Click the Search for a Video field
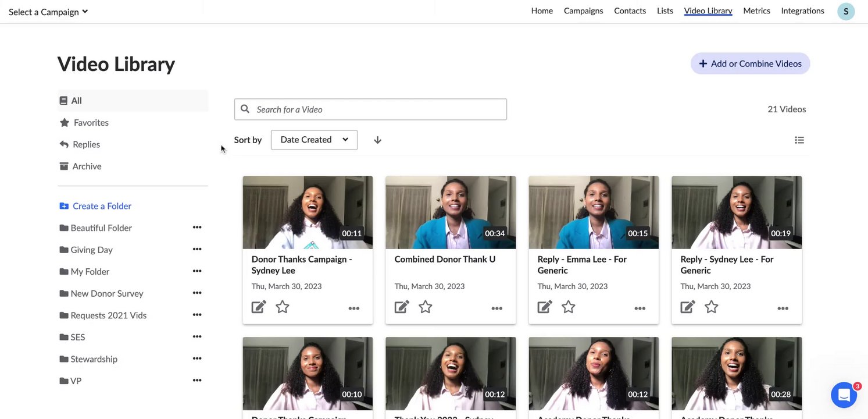The height and width of the screenshot is (419, 868). click(x=370, y=109)
